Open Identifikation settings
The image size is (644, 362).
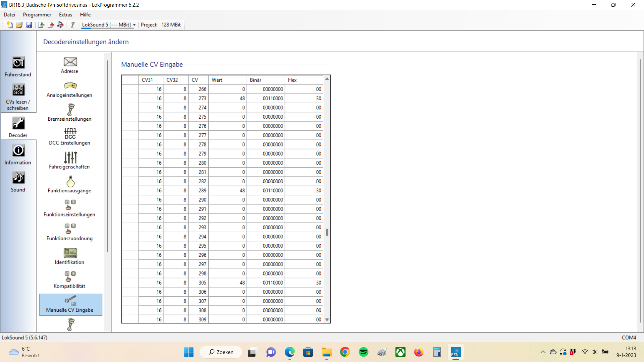pos(70,256)
